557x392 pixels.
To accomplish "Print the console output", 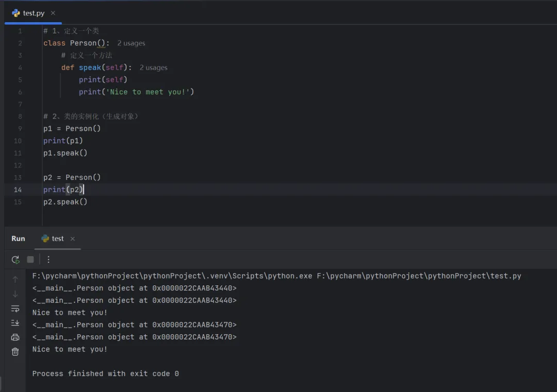I will tap(15, 337).
